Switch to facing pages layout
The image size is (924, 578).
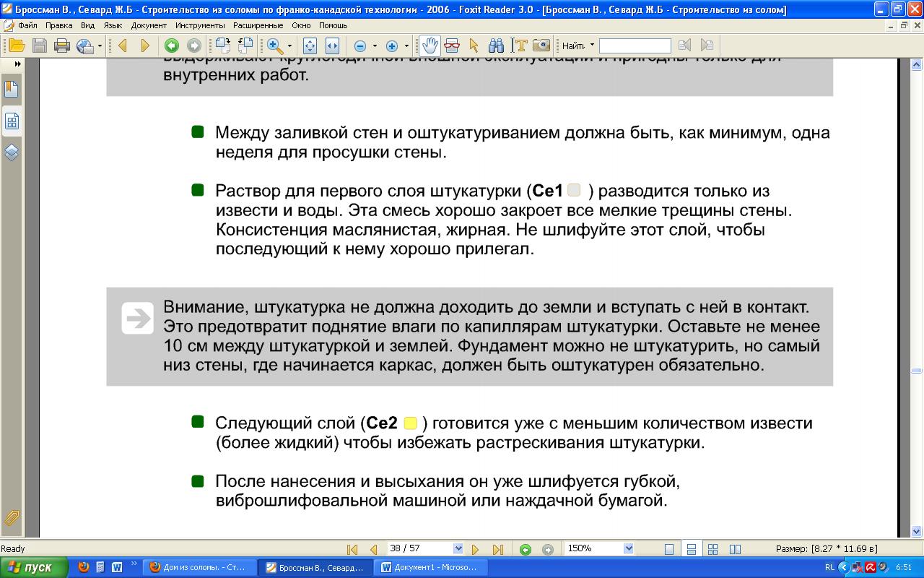click(735, 549)
